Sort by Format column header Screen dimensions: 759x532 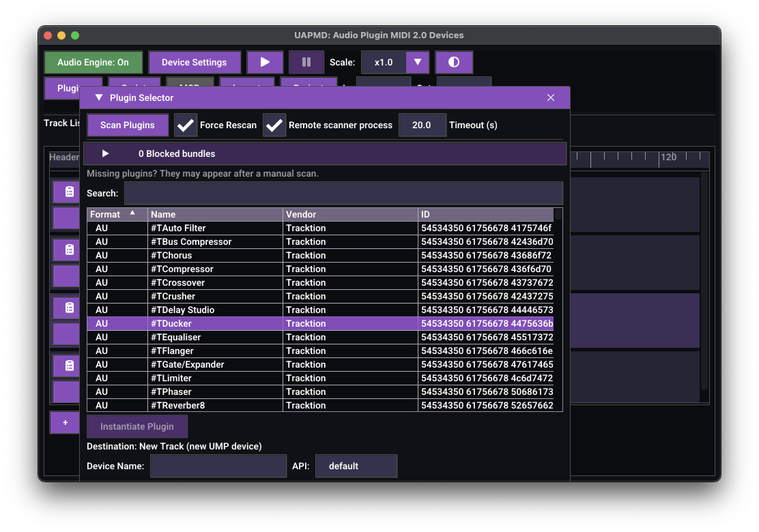click(117, 214)
